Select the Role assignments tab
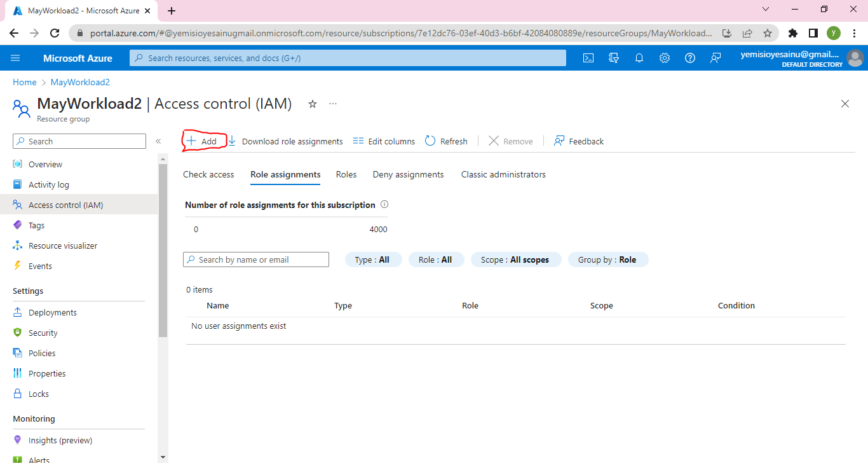The image size is (868, 463). (285, 174)
